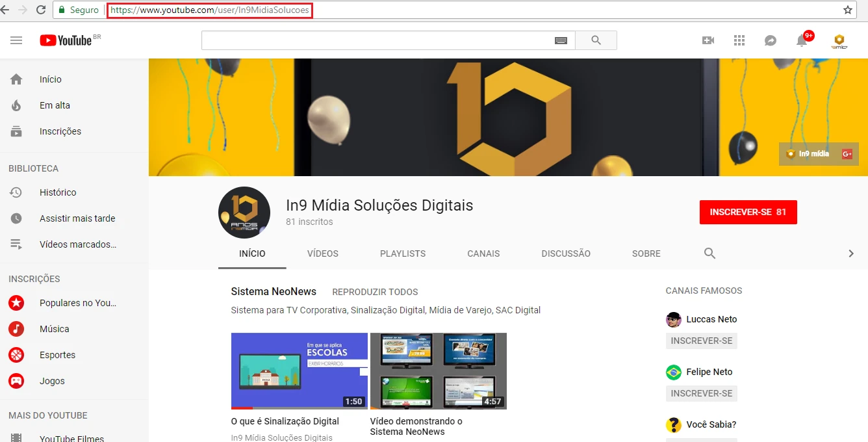Viewport: 868px width, 442px height.
Task: Click the browser address bar URL
Action: (209, 10)
